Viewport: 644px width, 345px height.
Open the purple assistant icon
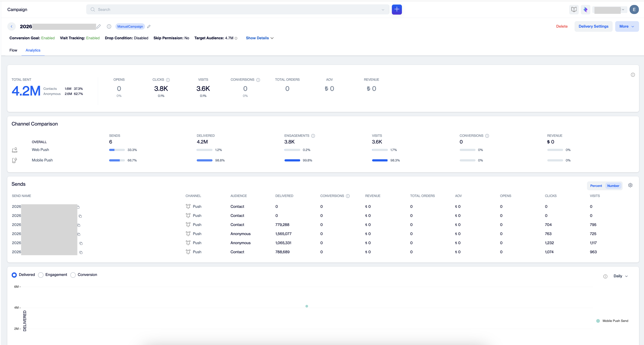point(586,9)
